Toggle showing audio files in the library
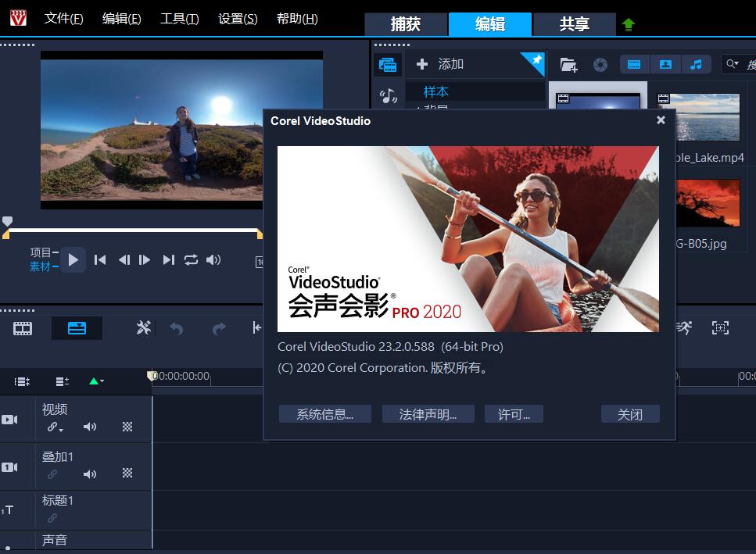Image resolution: width=756 pixels, height=554 pixels. (x=696, y=65)
